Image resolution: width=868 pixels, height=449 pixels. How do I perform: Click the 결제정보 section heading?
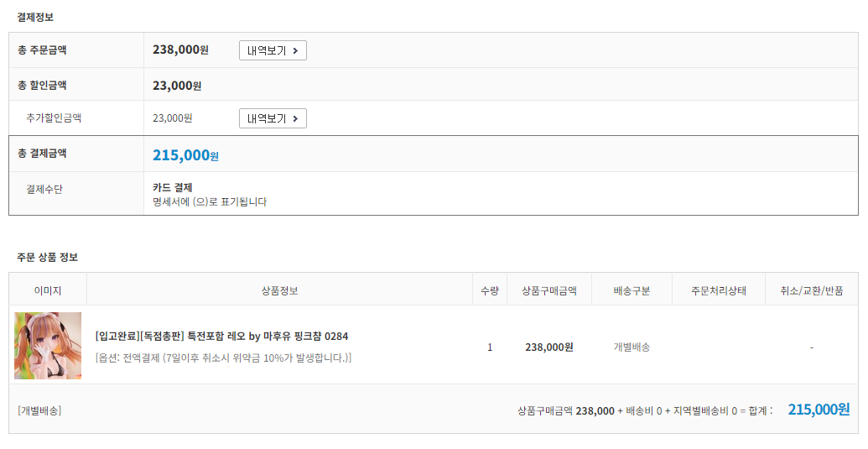35,17
